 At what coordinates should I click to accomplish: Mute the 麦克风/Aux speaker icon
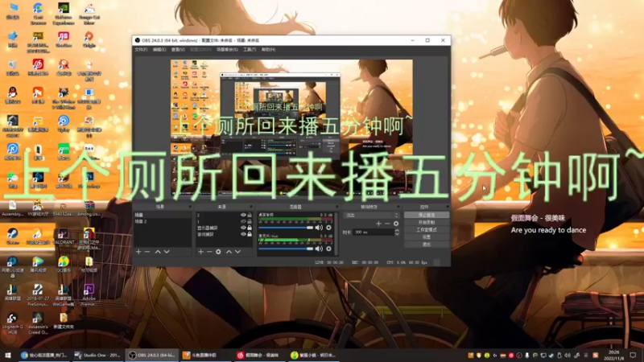(x=319, y=249)
